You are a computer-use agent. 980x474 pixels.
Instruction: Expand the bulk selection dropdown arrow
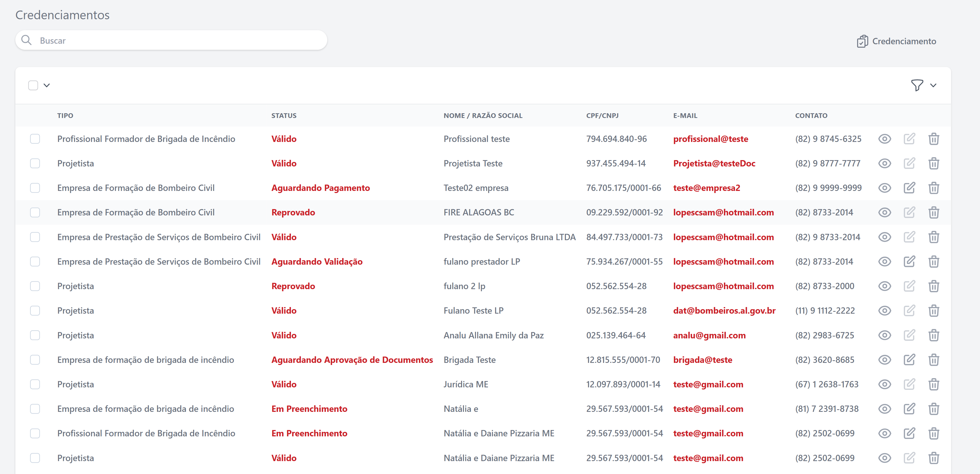[x=47, y=85]
